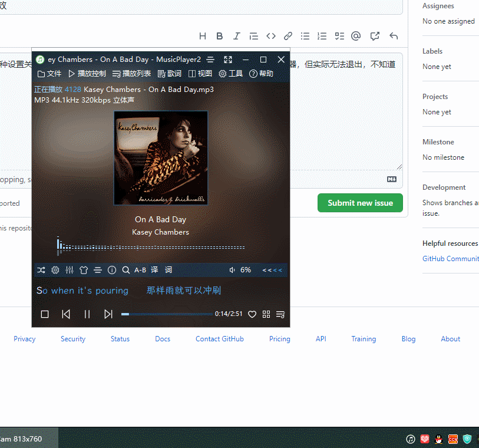Open the equalizer sound effects icon

(x=70, y=269)
